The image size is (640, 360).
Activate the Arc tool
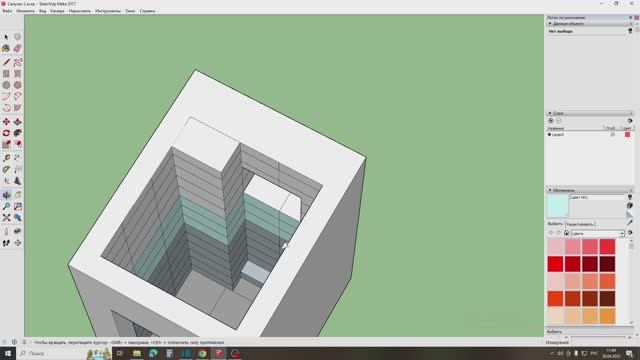click(6, 96)
